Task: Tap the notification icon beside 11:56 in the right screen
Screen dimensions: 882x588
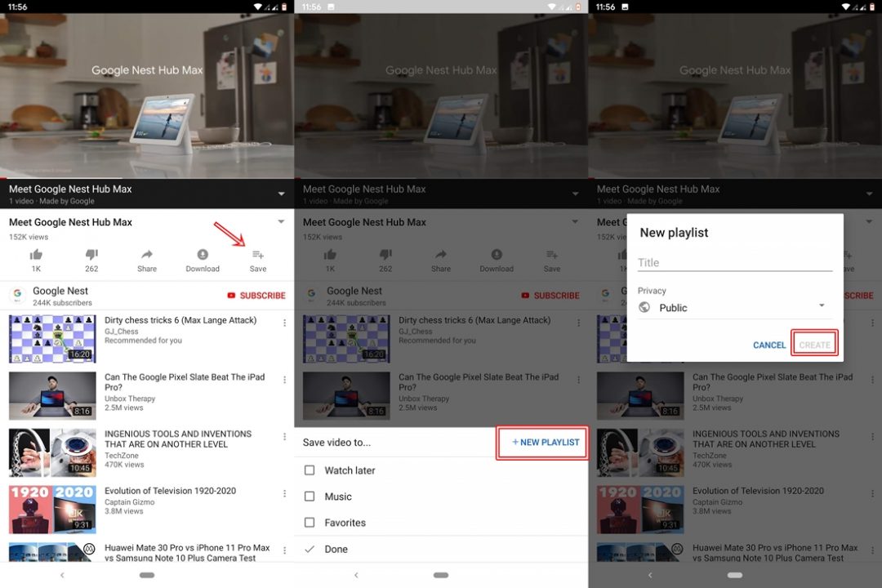Action: [625, 7]
